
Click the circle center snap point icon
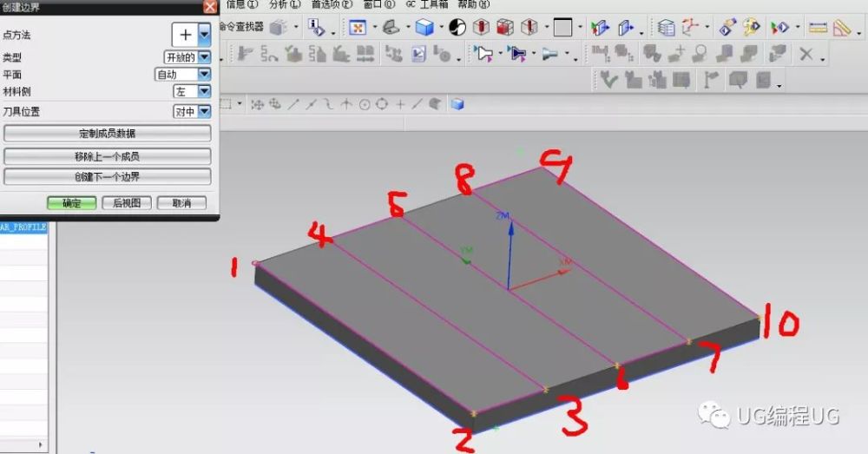coord(365,104)
